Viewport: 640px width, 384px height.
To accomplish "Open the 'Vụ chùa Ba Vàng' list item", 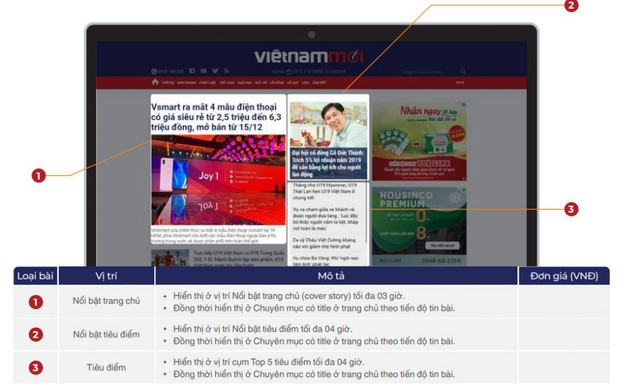I will [325, 260].
